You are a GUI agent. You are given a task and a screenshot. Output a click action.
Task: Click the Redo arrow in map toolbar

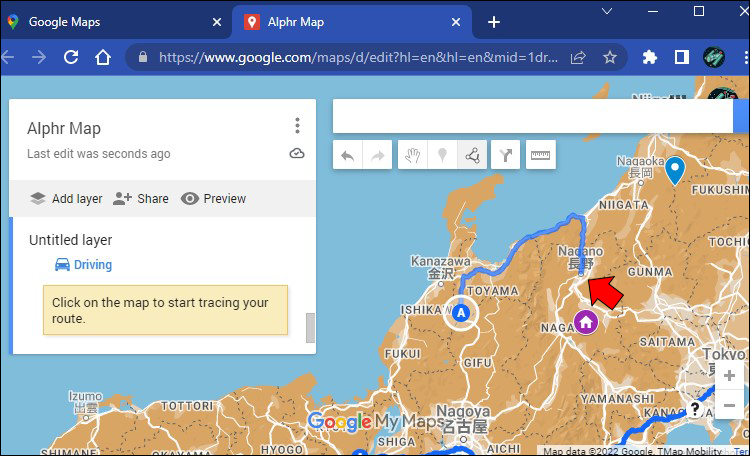point(377,155)
